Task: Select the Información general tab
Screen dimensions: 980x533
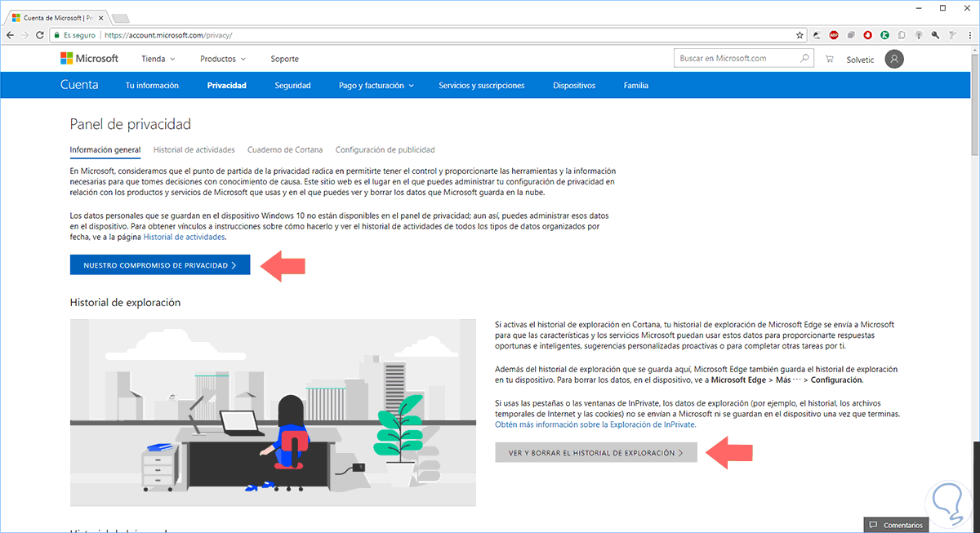Action: 105,149
